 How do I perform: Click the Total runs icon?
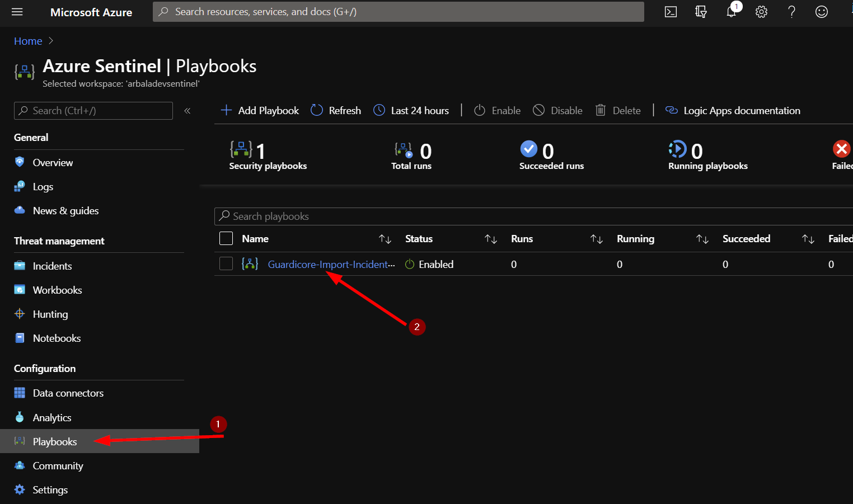click(x=404, y=150)
